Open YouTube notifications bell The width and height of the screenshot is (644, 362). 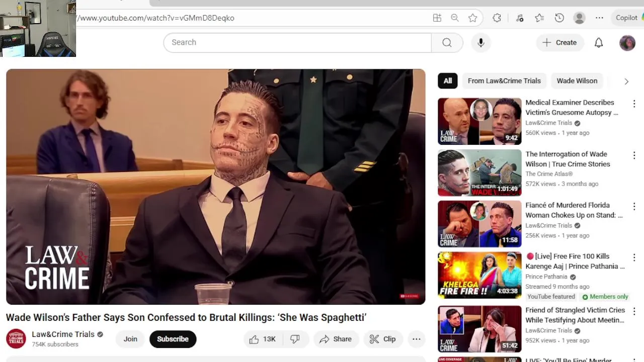pos(599,43)
